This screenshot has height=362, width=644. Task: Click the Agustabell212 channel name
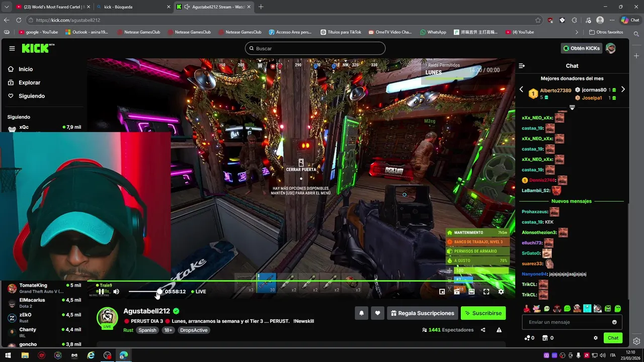[147, 311]
